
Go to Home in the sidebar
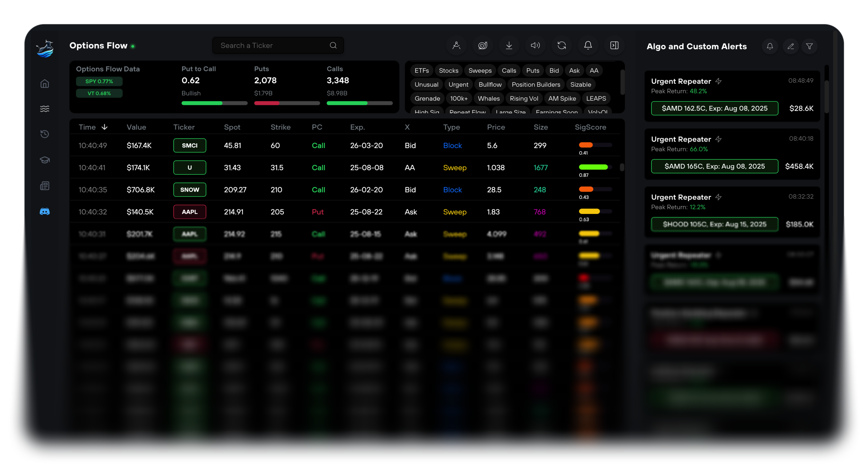coord(45,84)
